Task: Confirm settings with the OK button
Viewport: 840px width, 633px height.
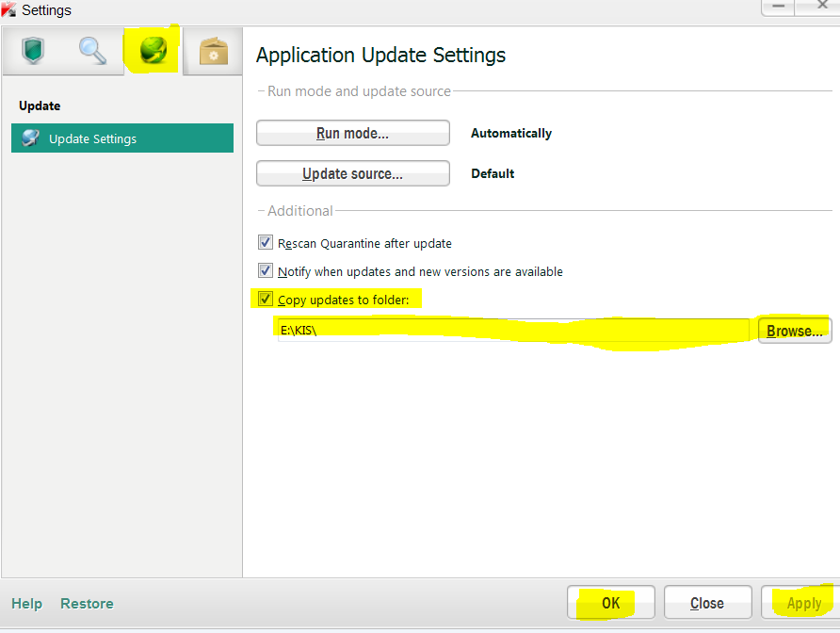Action: coord(610,603)
